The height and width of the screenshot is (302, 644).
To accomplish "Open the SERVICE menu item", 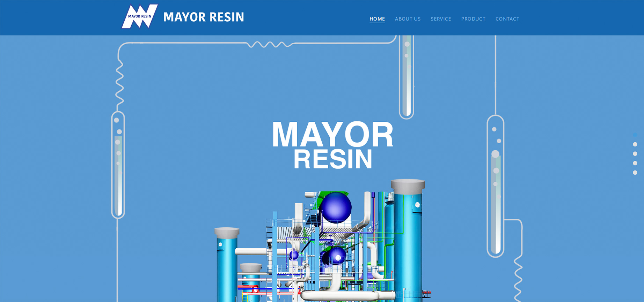I will tap(441, 19).
